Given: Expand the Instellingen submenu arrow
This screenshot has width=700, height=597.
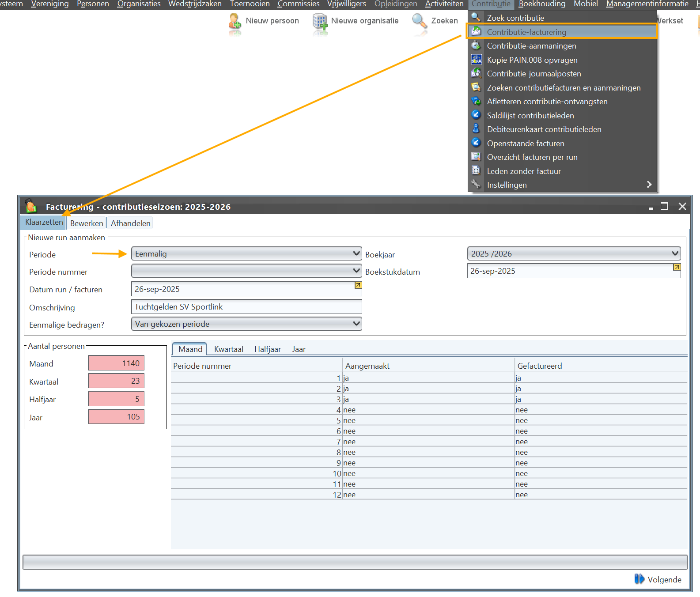Looking at the screenshot, I should pyautogui.click(x=649, y=185).
